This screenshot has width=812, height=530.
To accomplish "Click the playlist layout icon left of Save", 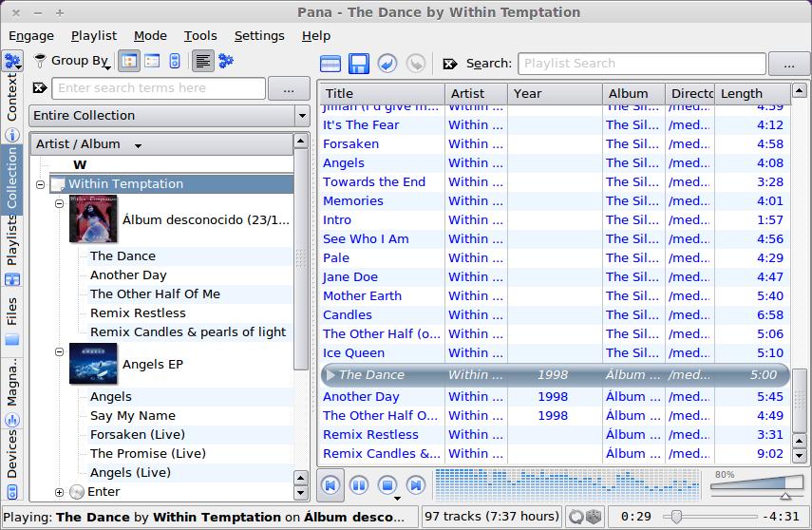I will tap(330, 64).
